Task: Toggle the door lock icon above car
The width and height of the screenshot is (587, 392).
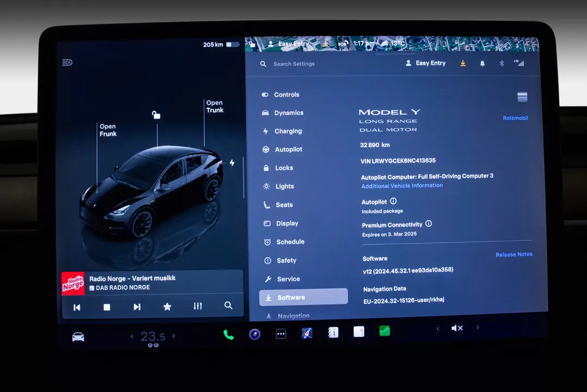Action: click(156, 115)
